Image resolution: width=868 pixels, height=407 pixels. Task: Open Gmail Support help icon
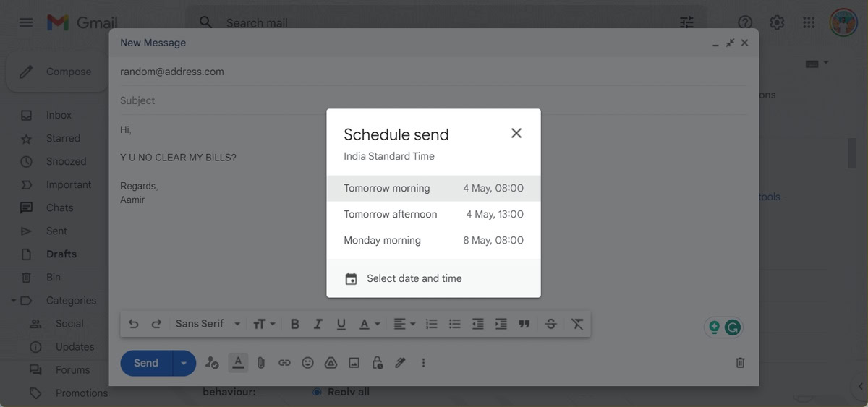[x=745, y=22]
